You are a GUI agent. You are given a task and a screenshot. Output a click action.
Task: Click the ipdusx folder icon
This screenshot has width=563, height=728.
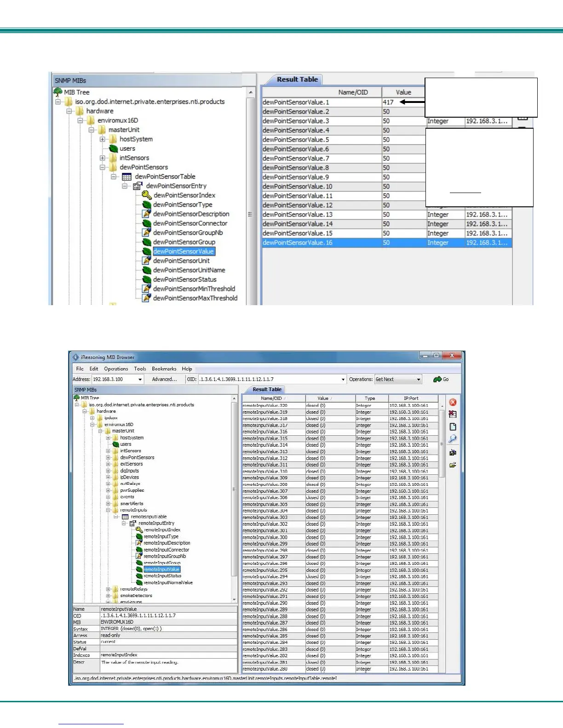100,418
